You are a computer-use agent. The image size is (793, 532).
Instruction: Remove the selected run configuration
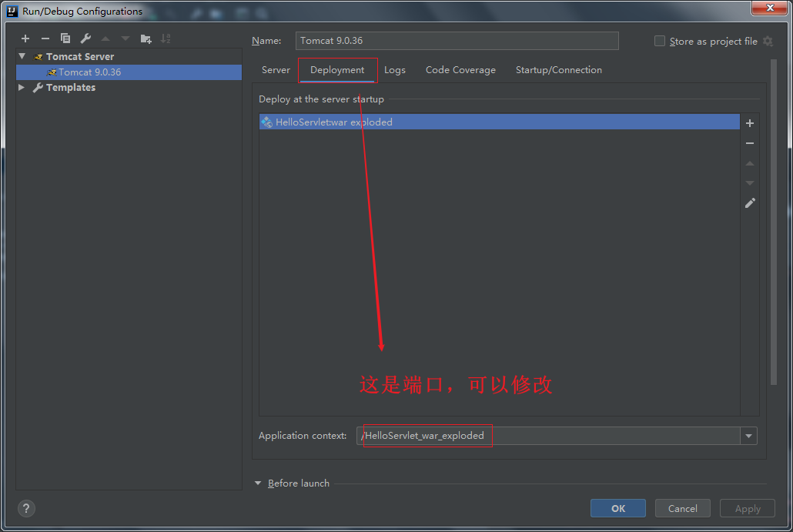pos(45,38)
